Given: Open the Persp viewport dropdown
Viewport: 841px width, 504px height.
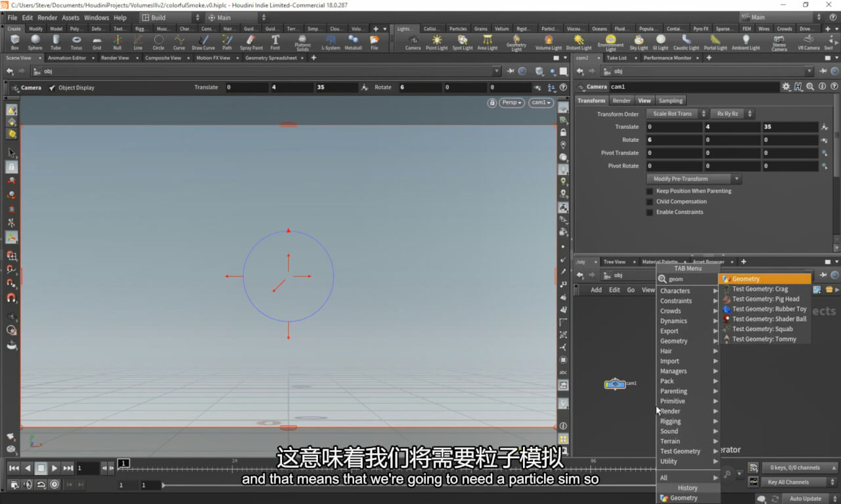Looking at the screenshot, I should tap(512, 103).
